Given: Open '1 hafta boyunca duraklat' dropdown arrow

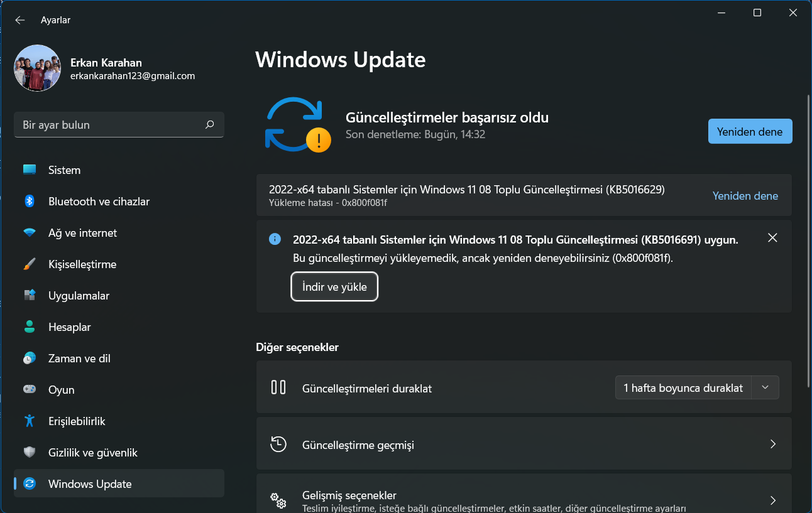Looking at the screenshot, I should (x=765, y=387).
